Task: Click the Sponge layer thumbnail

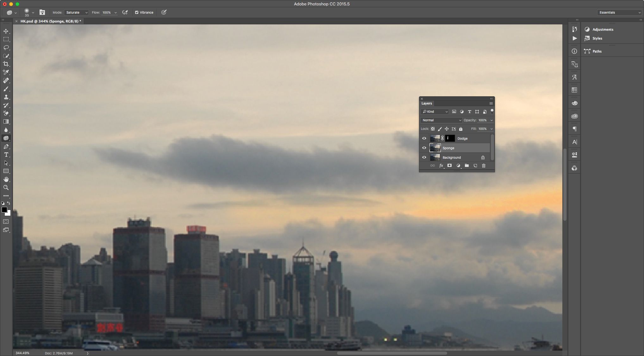Action: (x=435, y=148)
